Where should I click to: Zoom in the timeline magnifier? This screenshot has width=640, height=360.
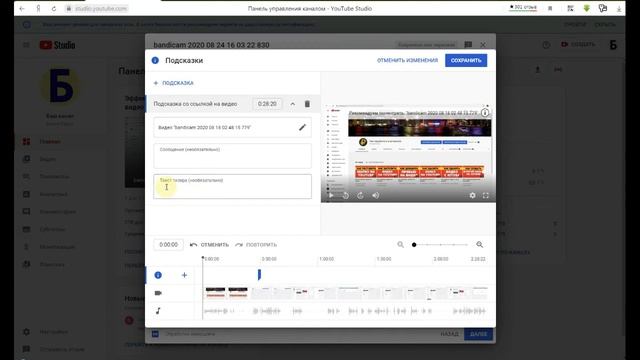(480, 244)
